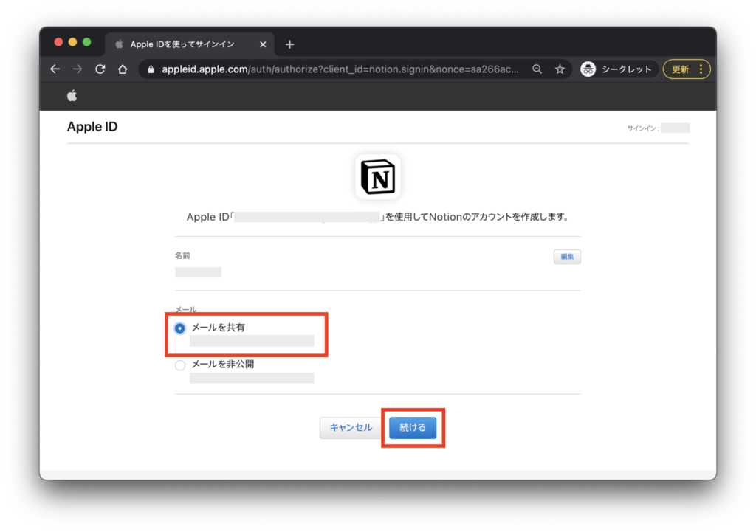This screenshot has width=756, height=532.
Task: Select the メールを共有 radio option
Action: point(180,328)
